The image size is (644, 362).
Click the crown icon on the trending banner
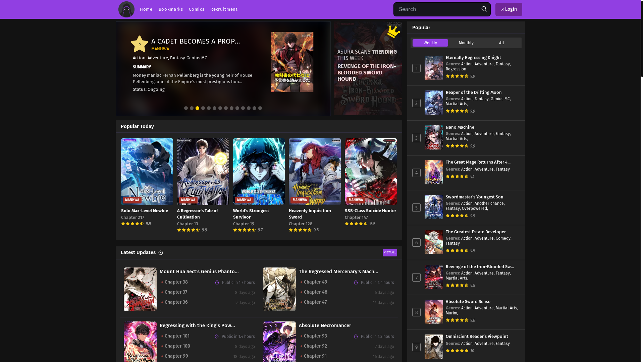coord(393,32)
